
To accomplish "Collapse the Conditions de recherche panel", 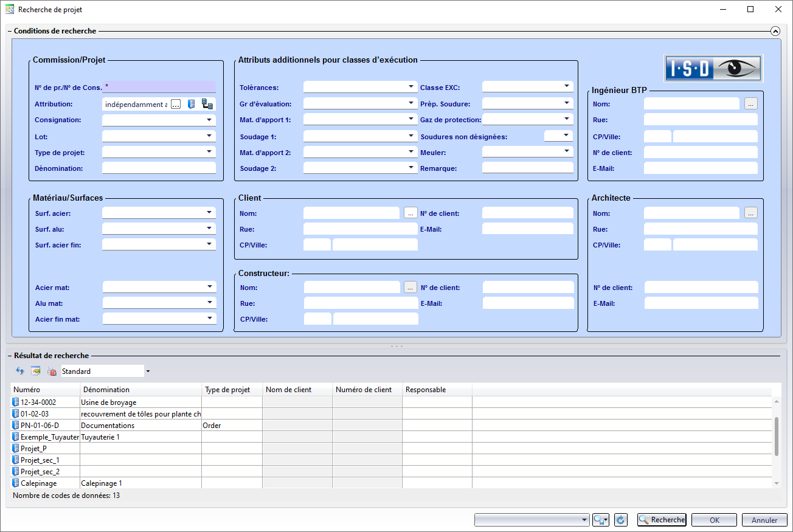I will pos(775,30).
